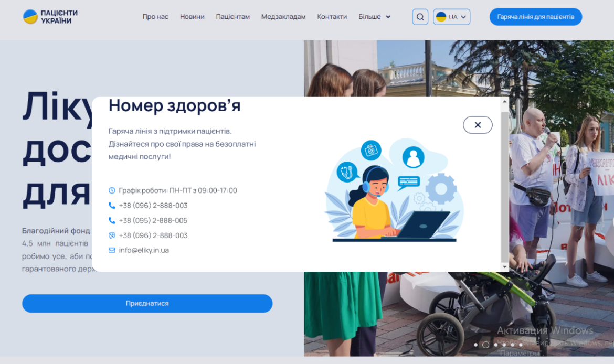Click Гаряча лінія для пацієнтів button

(536, 17)
